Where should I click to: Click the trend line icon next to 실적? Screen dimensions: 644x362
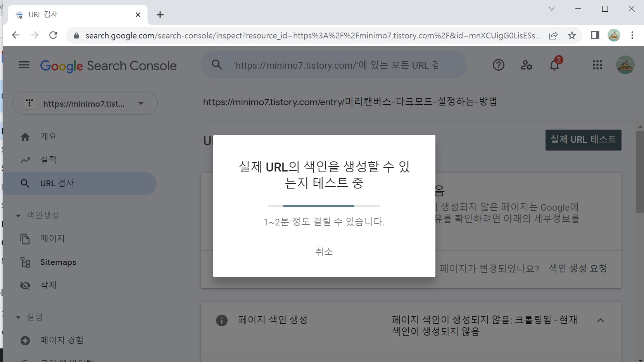[x=25, y=160]
